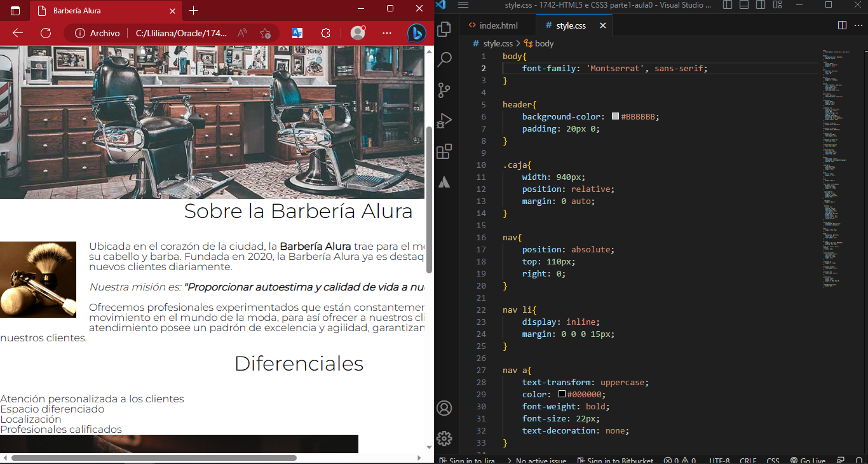The width and height of the screenshot is (868, 464).
Task: Click the Archivo site info icon
Action: point(80,33)
